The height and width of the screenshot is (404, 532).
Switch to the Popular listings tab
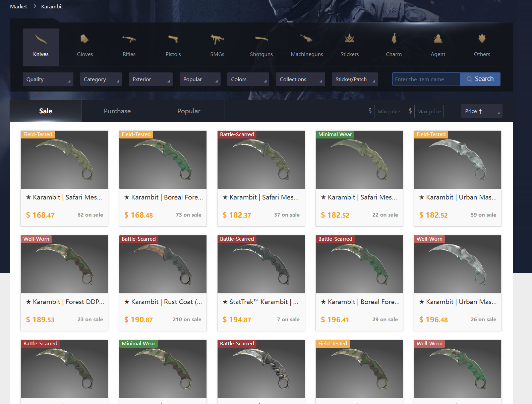(189, 111)
